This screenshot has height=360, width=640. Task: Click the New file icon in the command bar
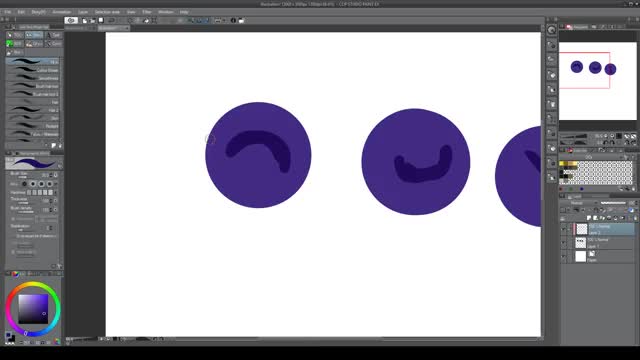click(x=84, y=20)
